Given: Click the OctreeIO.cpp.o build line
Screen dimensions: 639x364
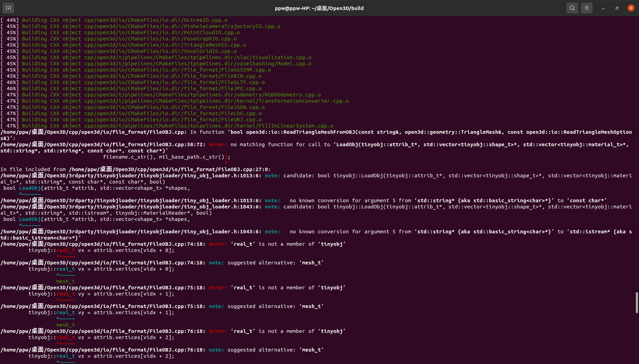Looking at the screenshot, I should [114, 20].
